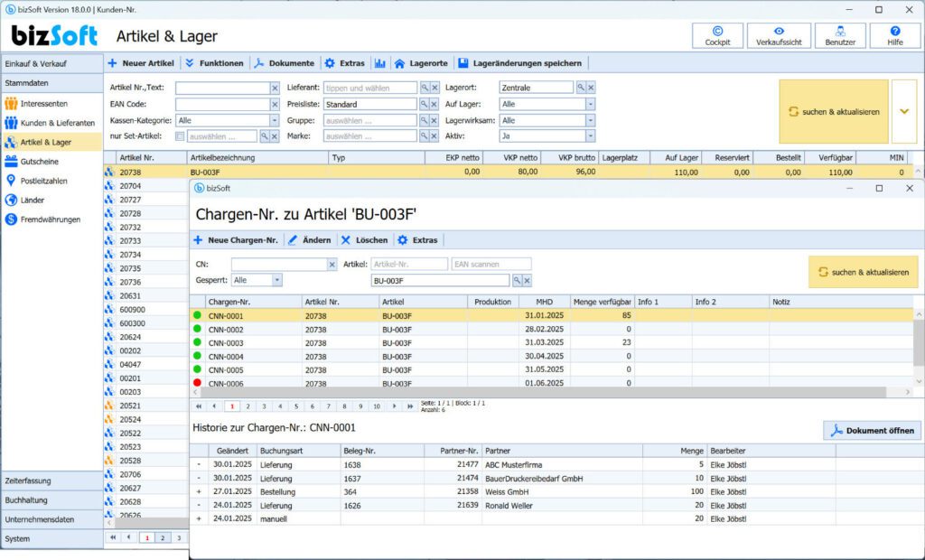This screenshot has width=925, height=560.
Task: Open Lagerort lookup magnifier
Action: (581, 88)
